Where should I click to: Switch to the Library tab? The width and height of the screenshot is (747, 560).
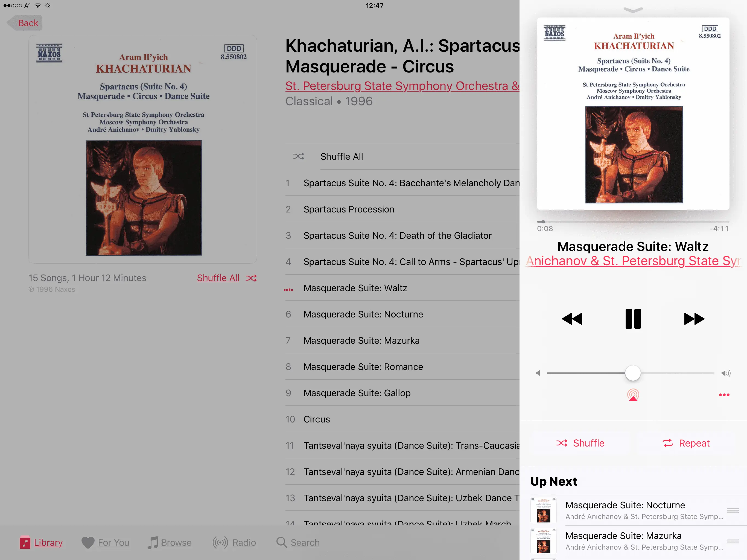[x=41, y=542]
